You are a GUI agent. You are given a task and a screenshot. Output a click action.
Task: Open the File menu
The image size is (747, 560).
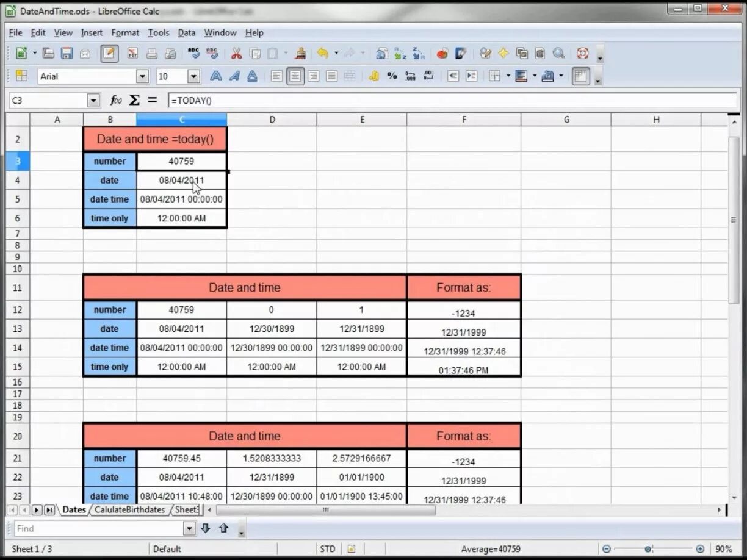[x=15, y=33]
